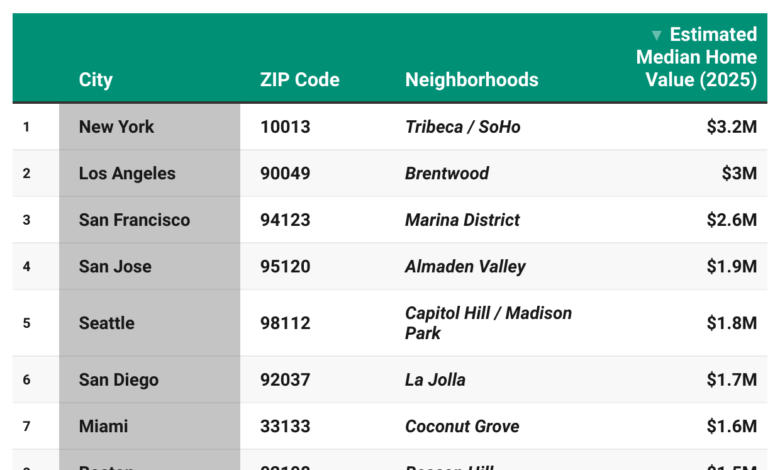Click ZIP code 95120
780x470 pixels.
285,266
